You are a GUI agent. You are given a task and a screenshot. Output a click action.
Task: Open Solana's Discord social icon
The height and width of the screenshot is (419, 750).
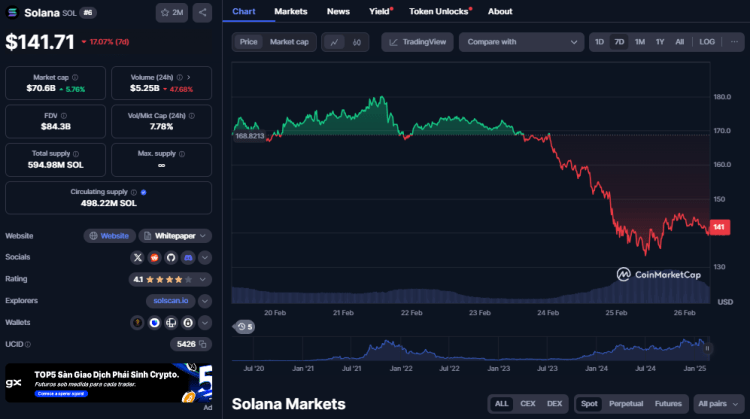pyautogui.click(x=188, y=257)
